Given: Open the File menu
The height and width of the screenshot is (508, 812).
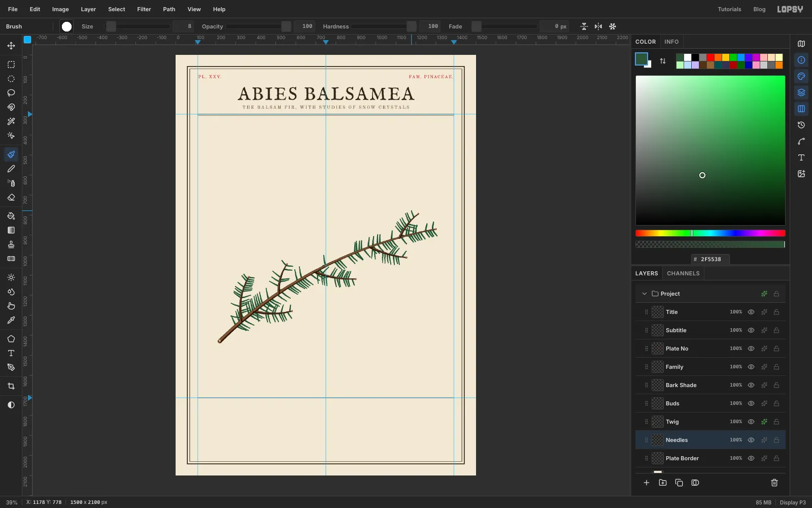Looking at the screenshot, I should (13, 9).
